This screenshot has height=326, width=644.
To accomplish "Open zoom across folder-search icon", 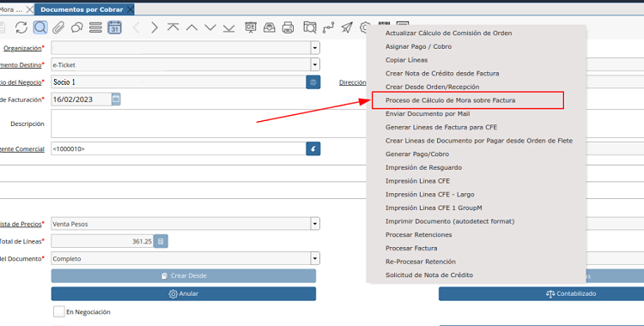I will [310, 27].
